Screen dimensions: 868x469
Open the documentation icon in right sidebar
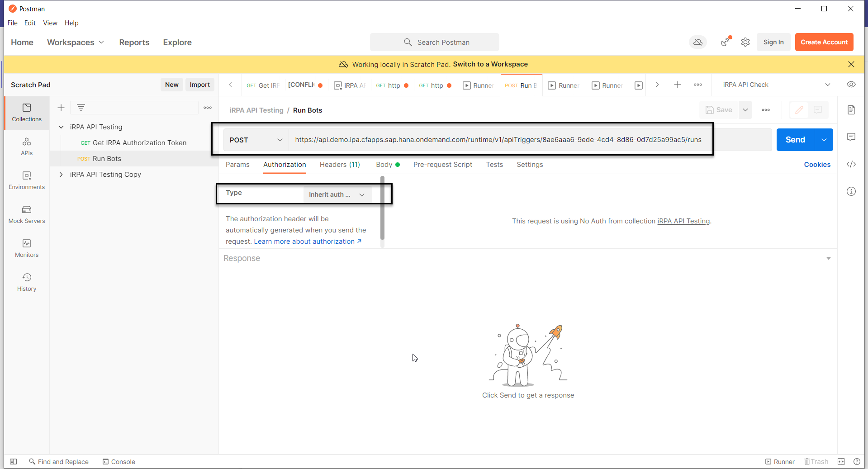click(851, 110)
